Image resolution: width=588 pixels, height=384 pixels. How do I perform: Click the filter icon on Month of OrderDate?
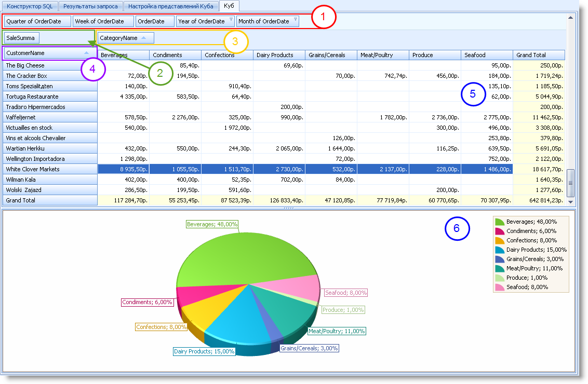(296, 20)
